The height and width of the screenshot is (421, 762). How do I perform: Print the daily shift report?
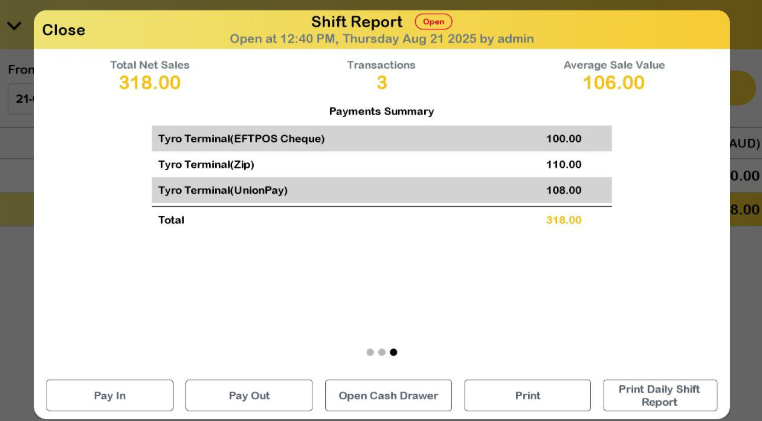tap(659, 396)
